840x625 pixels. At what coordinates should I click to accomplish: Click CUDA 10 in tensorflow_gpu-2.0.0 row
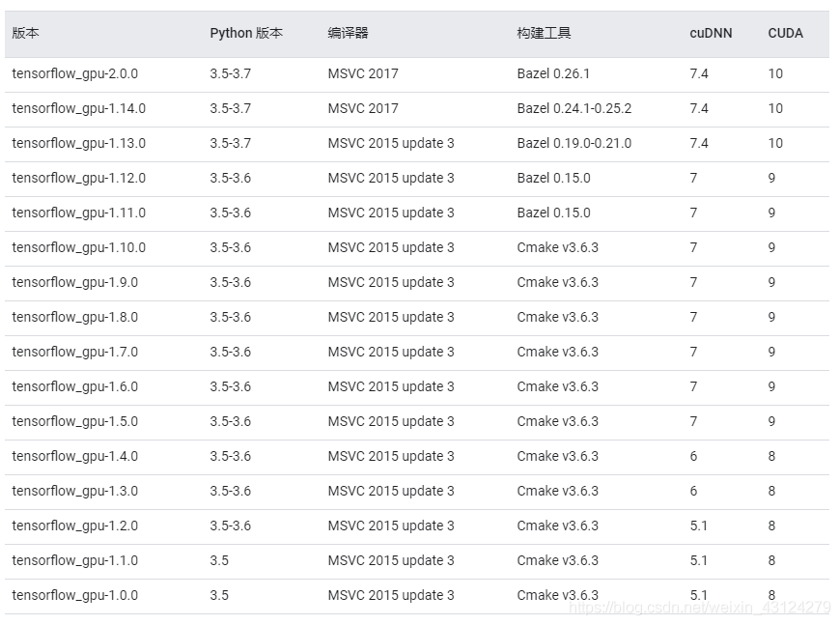[775, 74]
